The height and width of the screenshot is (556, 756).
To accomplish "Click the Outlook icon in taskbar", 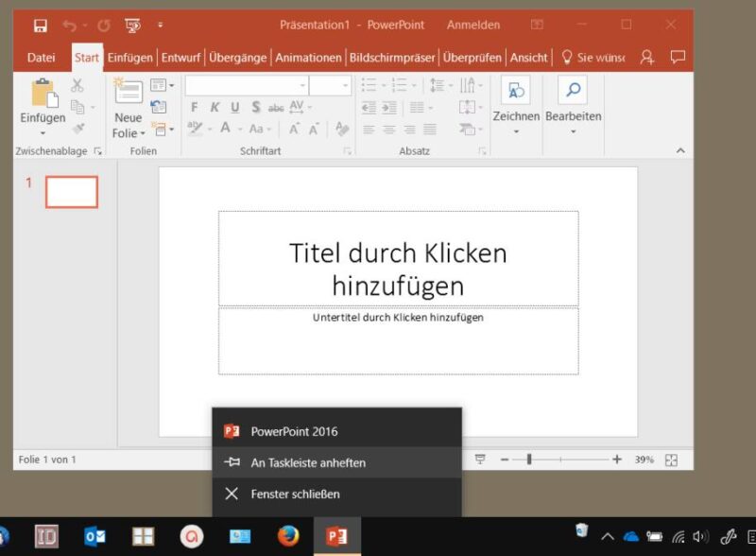I will (x=94, y=536).
